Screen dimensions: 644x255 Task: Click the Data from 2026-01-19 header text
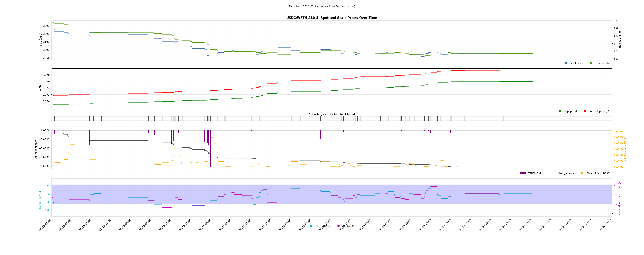tap(322, 6)
